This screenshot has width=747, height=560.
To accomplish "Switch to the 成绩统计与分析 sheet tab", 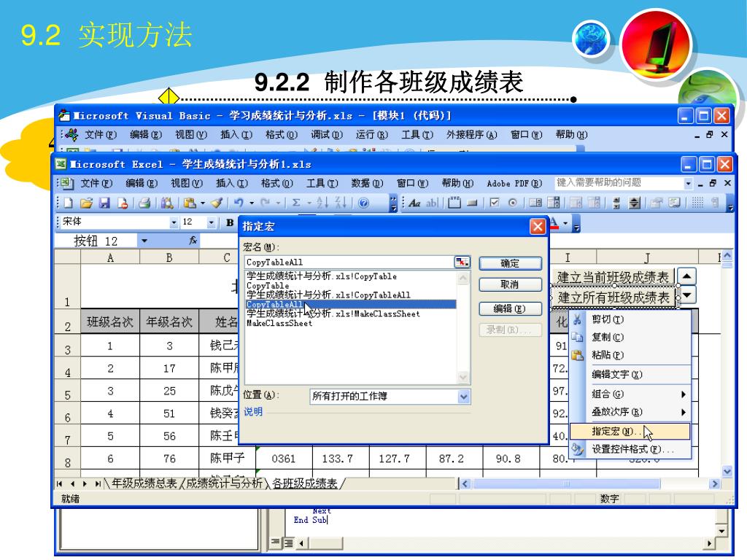I will pos(224,484).
